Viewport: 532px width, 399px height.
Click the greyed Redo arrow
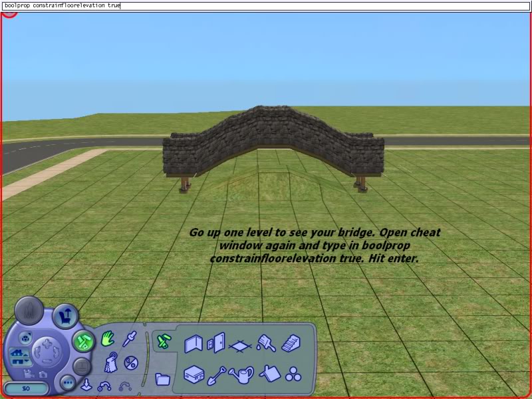click(x=125, y=386)
